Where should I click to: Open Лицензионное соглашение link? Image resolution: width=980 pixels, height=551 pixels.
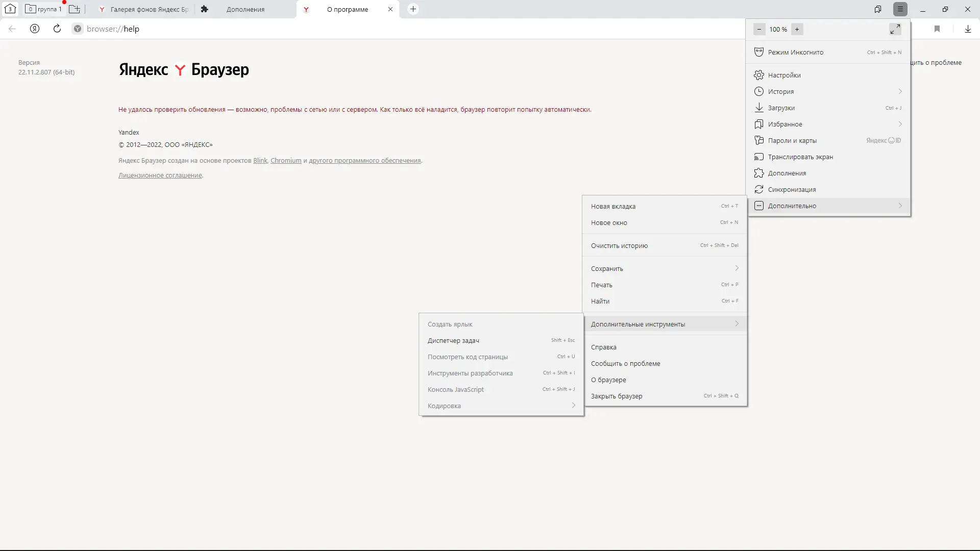tap(160, 175)
